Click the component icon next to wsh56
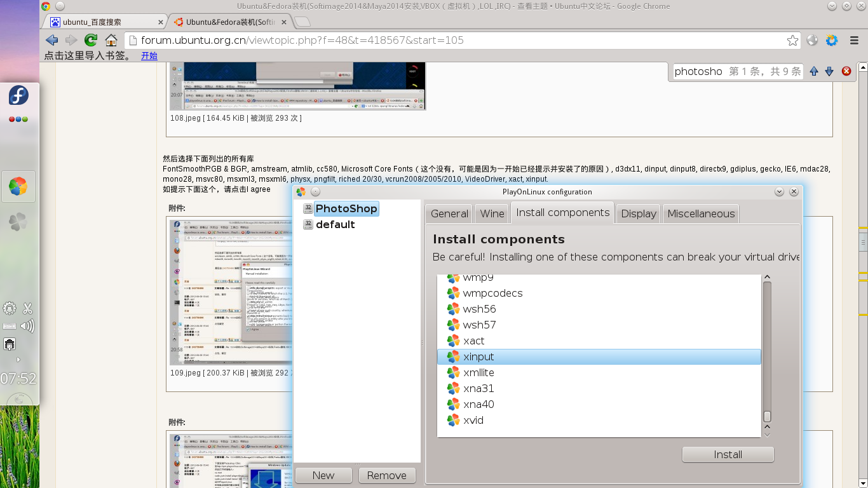The width and height of the screenshot is (868, 488). click(x=453, y=309)
